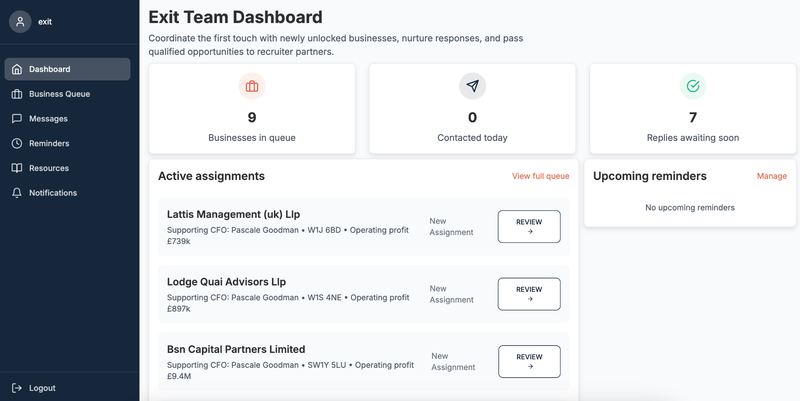This screenshot has height=401, width=800.
Task: Click the Lodge Quai Advisors Llp title
Action: [x=226, y=282]
